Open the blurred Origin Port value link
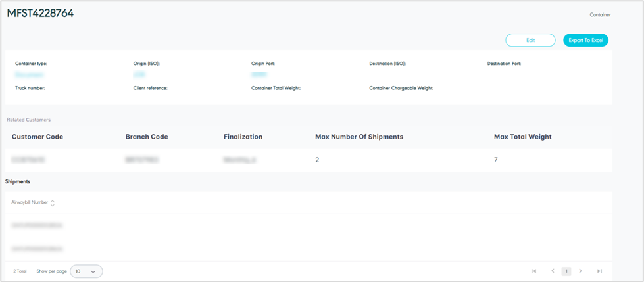This screenshot has height=282, width=644. [259, 75]
